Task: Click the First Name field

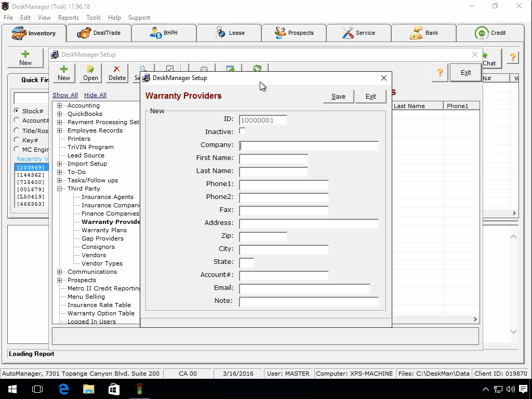Action: tap(273, 159)
